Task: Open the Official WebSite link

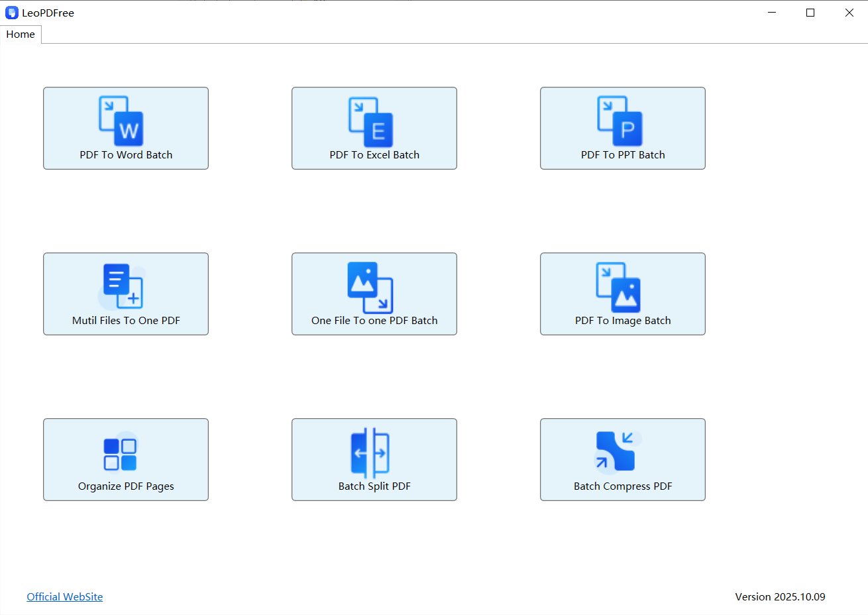Action: click(x=65, y=596)
